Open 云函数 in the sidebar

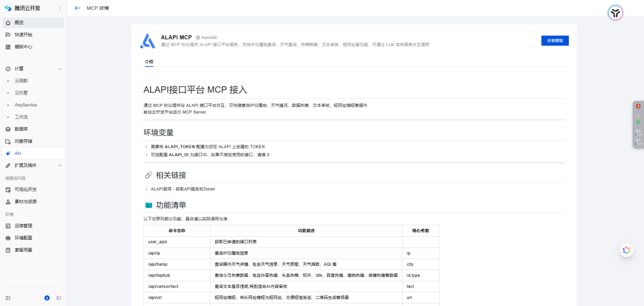tap(21, 81)
